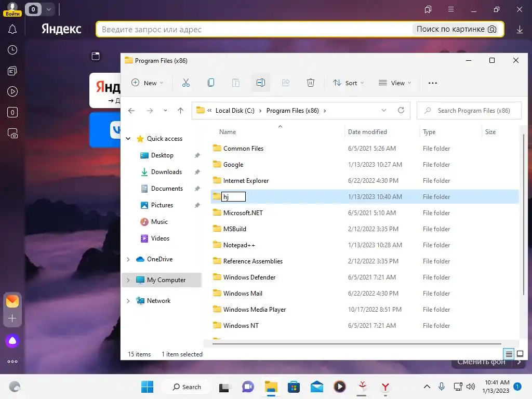
Task: Launch Alice assistant purple icon in sidebar
Action: (x=12, y=341)
